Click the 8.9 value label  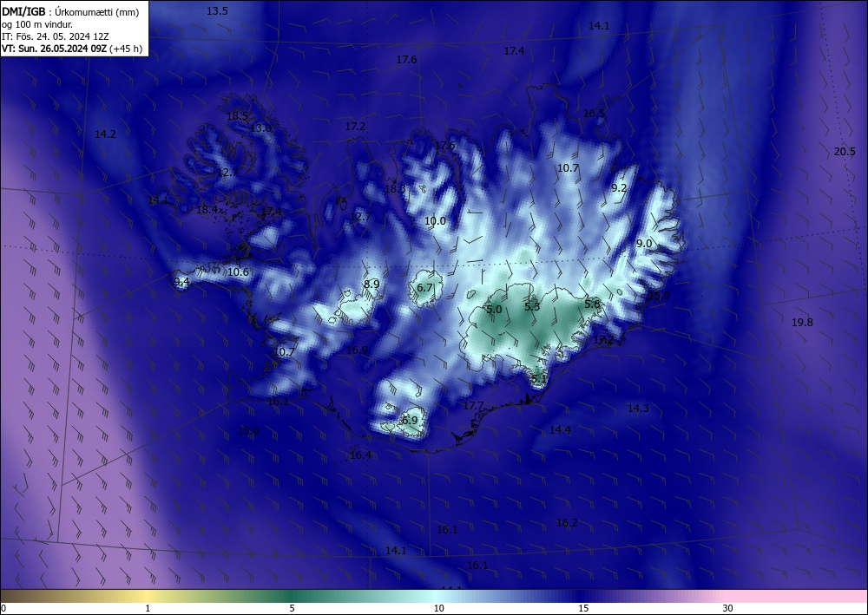(x=372, y=285)
